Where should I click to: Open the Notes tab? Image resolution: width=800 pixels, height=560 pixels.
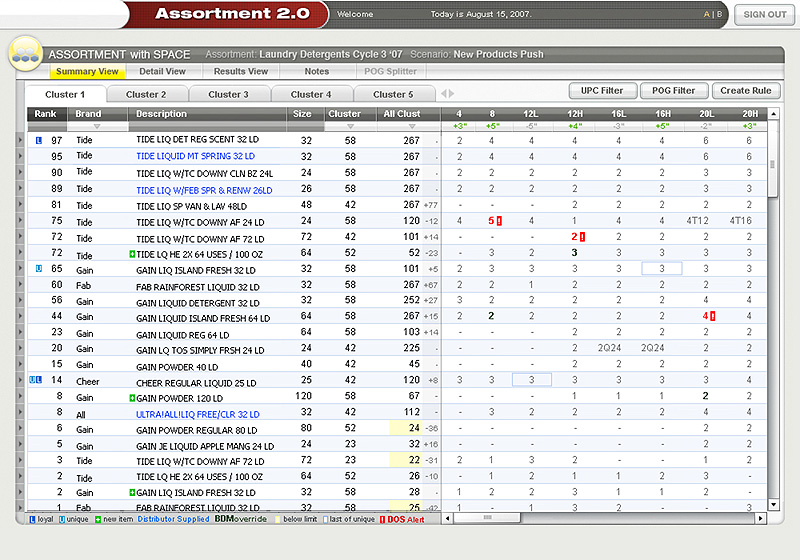pyautogui.click(x=317, y=71)
